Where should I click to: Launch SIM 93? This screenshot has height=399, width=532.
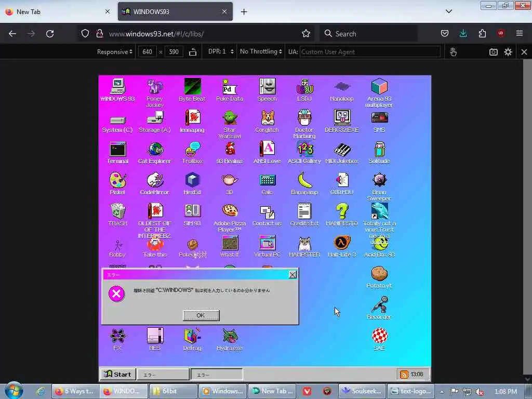coord(192,215)
